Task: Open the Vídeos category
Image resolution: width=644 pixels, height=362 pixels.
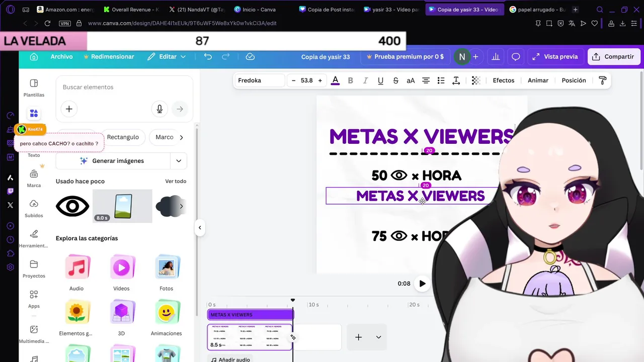Action: (x=121, y=274)
